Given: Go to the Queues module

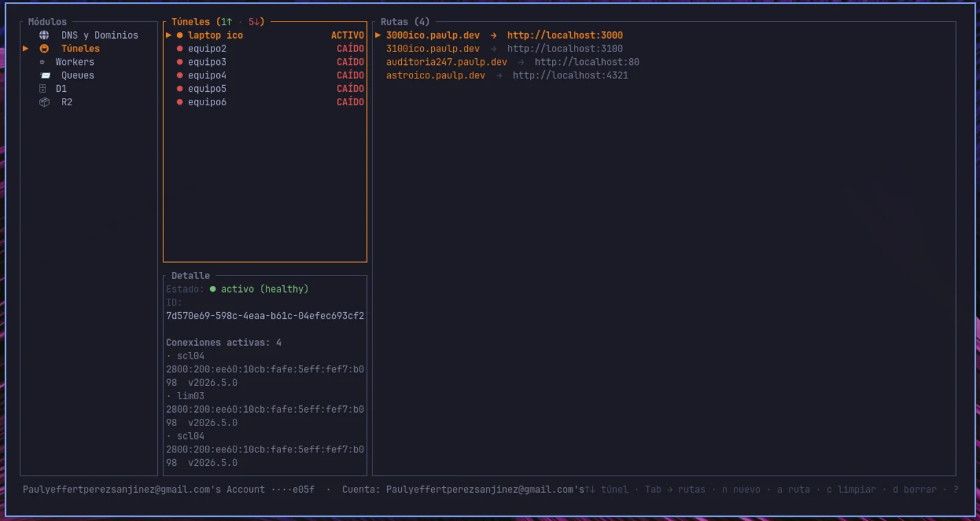Looking at the screenshot, I should [x=78, y=76].
